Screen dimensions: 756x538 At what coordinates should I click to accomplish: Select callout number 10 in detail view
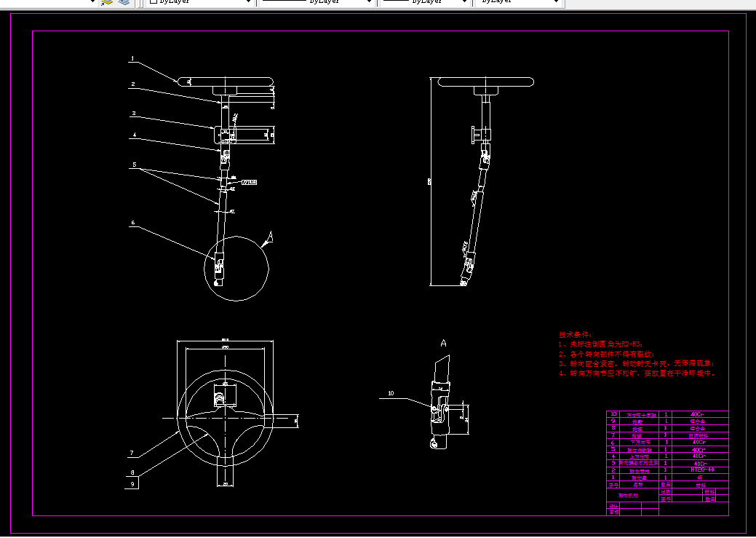[x=391, y=393]
